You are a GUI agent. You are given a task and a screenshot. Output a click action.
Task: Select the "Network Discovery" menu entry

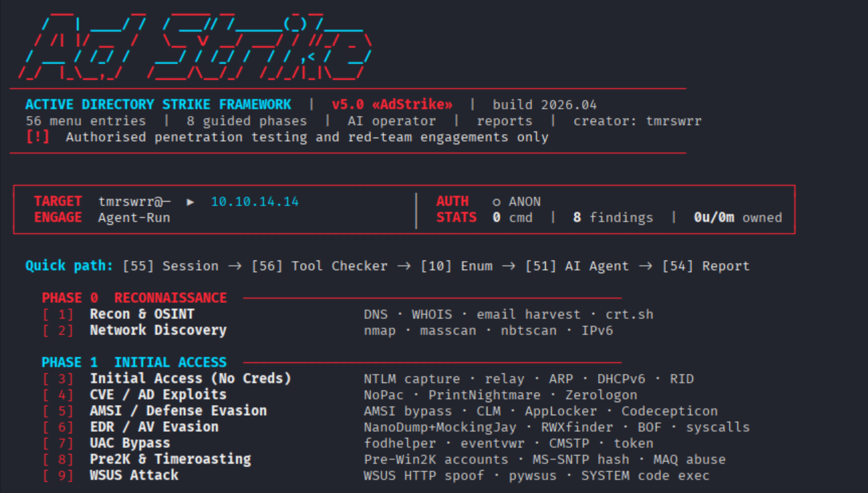pyautogui.click(x=158, y=330)
